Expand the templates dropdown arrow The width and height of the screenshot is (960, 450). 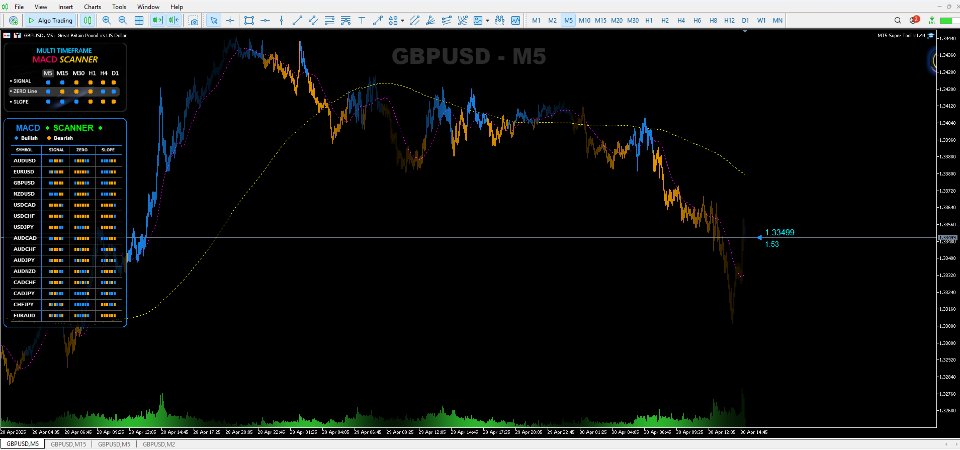click(487, 20)
